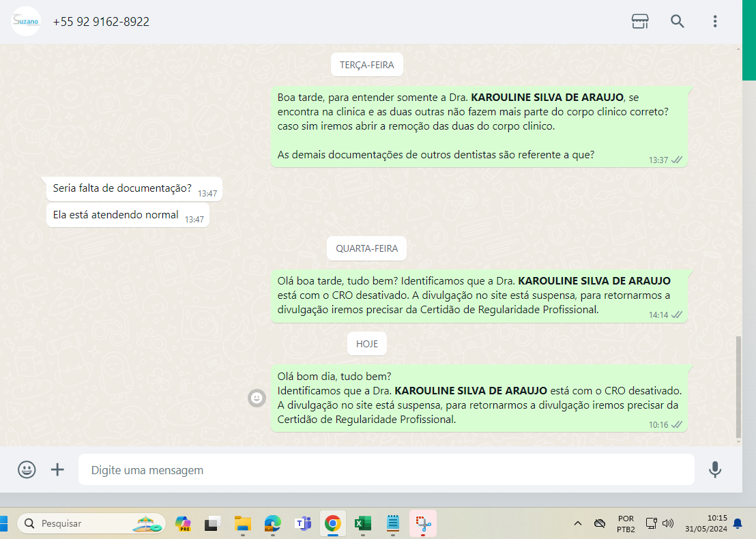Open contact info for +55 92 9162-8922
Image resolution: width=756 pixels, height=539 pixels.
(x=101, y=22)
